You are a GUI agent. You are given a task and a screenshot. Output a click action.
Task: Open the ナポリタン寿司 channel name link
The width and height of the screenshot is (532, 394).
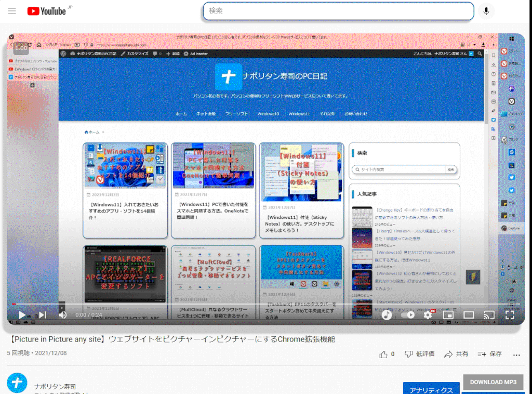pyautogui.click(x=55, y=387)
